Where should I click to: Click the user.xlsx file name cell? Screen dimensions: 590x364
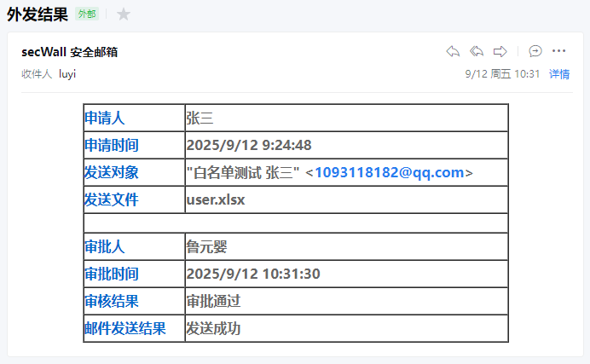(216, 199)
